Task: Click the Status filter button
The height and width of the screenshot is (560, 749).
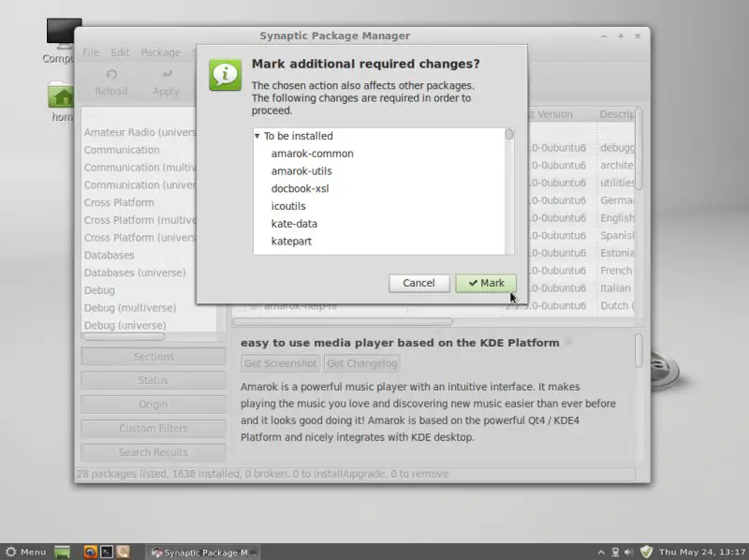Action: 154,380
